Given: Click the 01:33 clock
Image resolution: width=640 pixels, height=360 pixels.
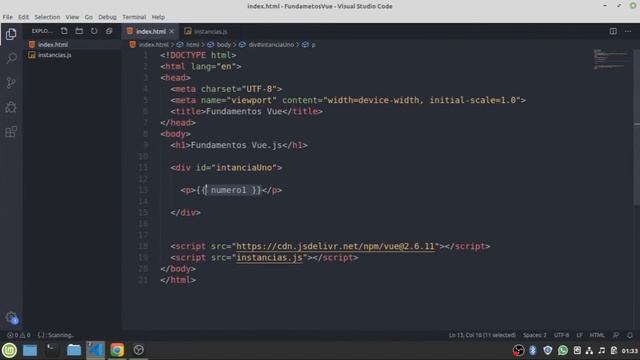Looking at the screenshot, I should click(630, 351).
